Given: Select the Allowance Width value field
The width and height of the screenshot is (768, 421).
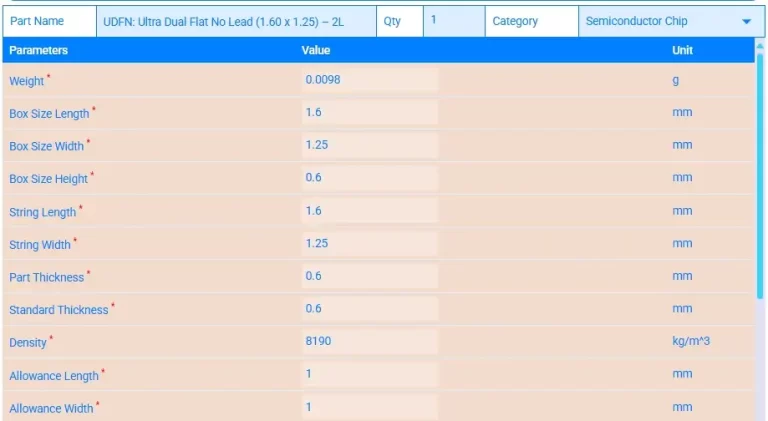Looking at the screenshot, I should coord(369,407).
